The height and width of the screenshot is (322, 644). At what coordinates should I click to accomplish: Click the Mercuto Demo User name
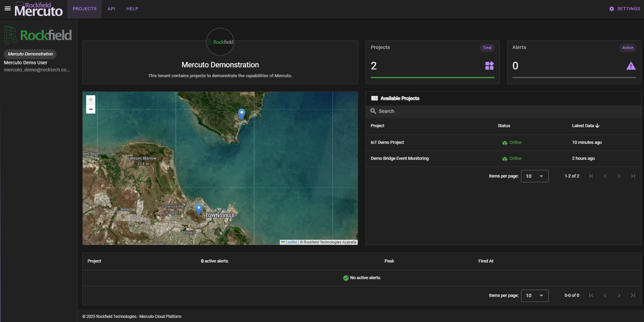[x=26, y=63]
